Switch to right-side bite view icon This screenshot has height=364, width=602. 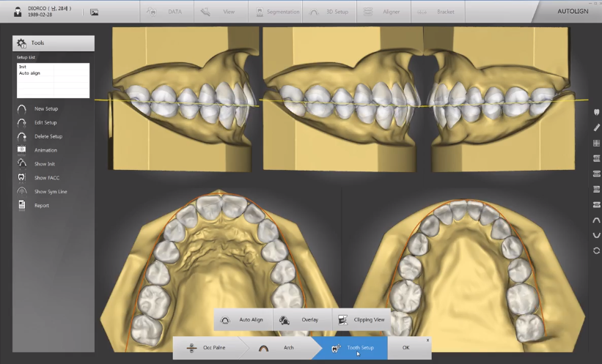[596, 158]
